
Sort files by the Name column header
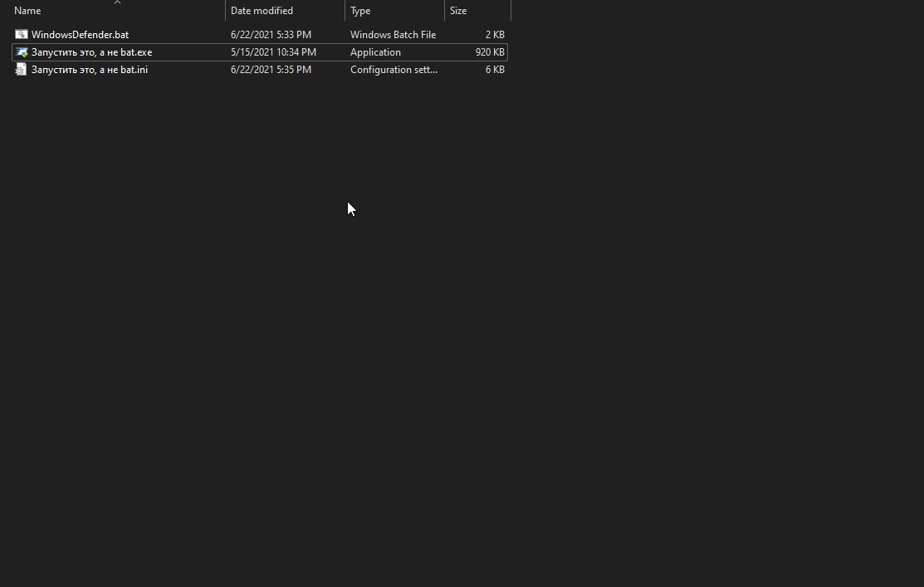click(x=27, y=11)
